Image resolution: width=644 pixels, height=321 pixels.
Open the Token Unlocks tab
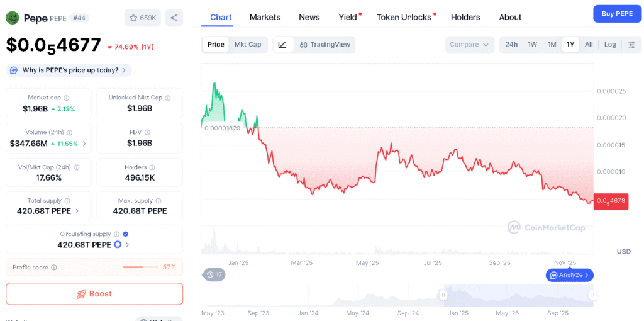click(x=404, y=17)
